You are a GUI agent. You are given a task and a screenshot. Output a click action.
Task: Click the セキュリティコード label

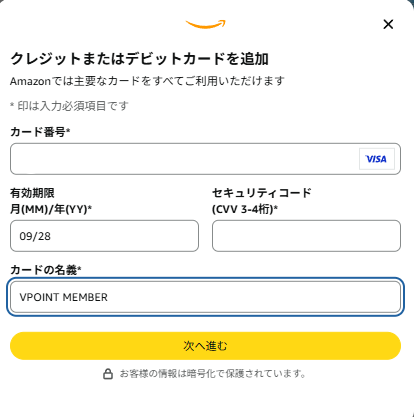point(262,193)
